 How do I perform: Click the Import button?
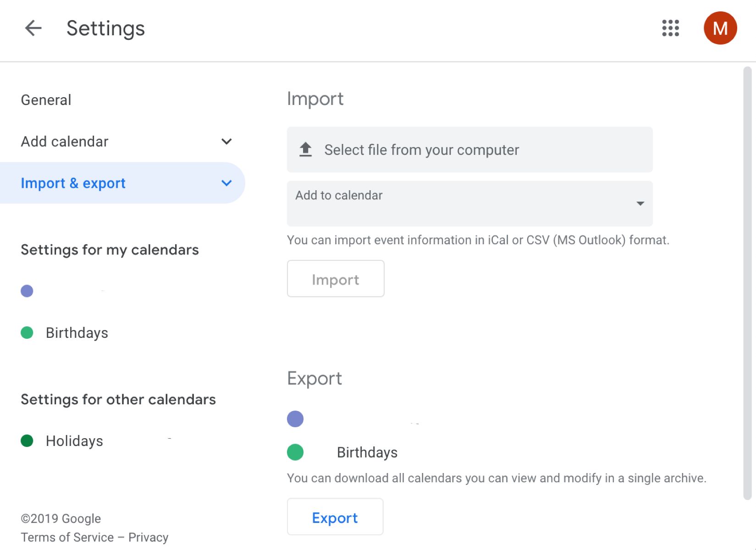pyautogui.click(x=335, y=279)
